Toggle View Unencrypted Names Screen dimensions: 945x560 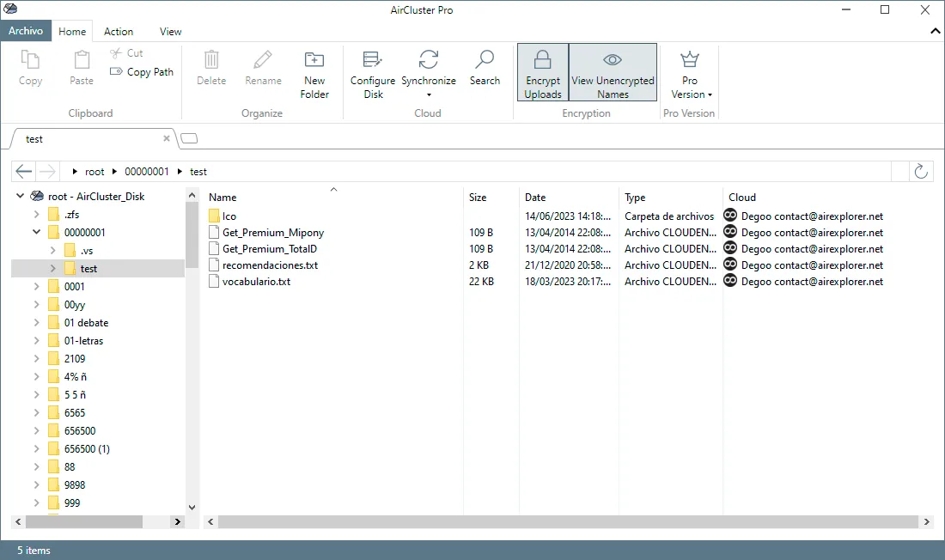613,72
